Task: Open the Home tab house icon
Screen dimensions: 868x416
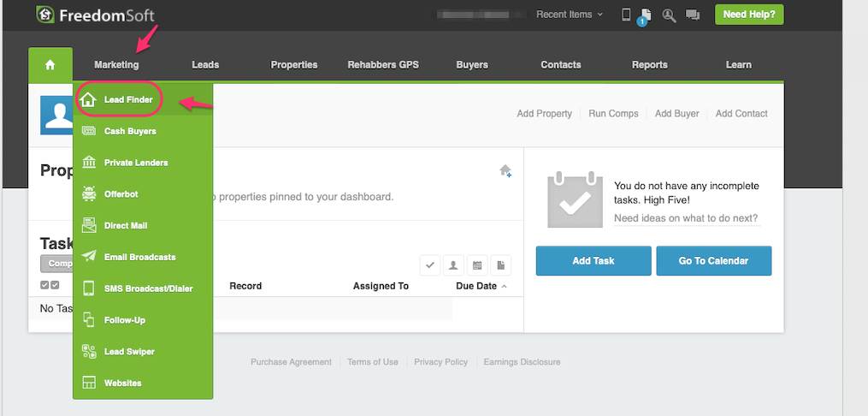Action: [50, 65]
